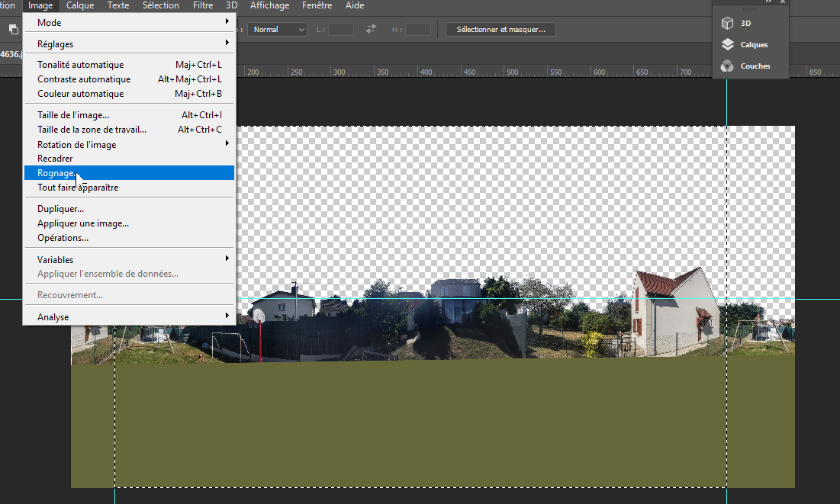Click the selection mode icon in options bar
Screen dimensions: 840x504
[14, 29]
